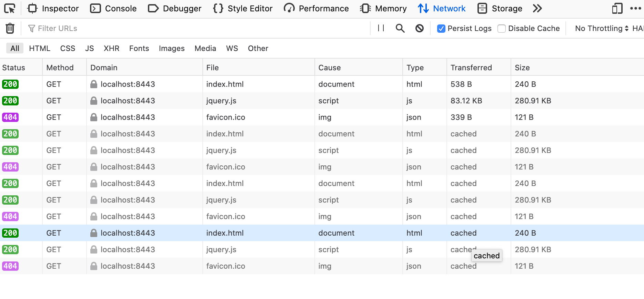Open the Debugger tab
Viewport: 644px width, 299px height.
pos(174,8)
